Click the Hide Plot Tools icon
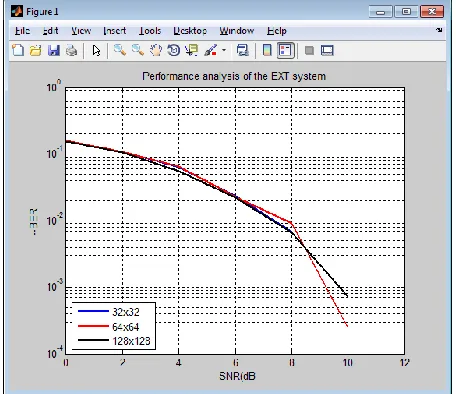 [x=309, y=50]
